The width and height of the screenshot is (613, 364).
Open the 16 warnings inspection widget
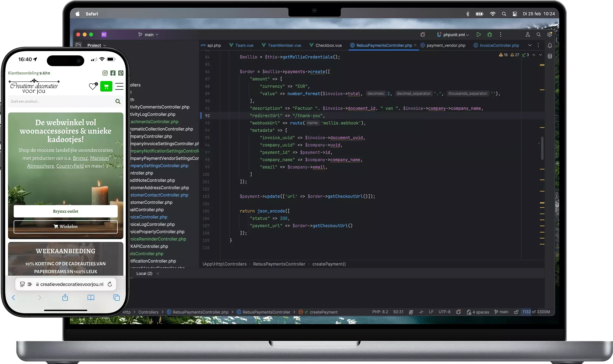point(504,55)
